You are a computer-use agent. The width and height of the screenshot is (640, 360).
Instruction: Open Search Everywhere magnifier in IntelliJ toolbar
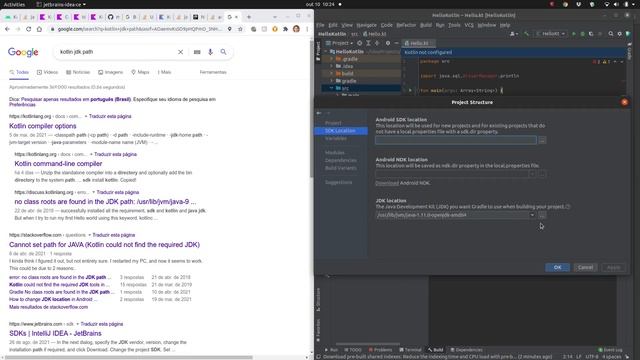[x=611, y=34]
